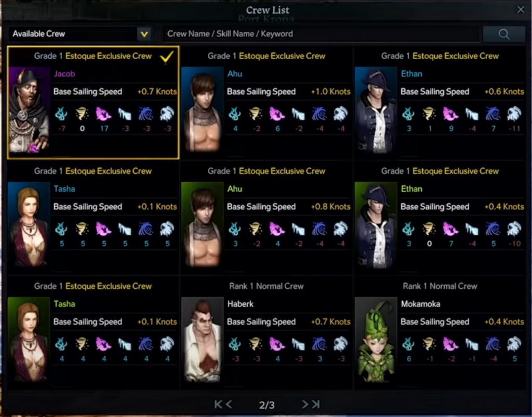The height and width of the screenshot is (417, 532).
Task: Select Mokamoka's portrait thumbnail
Action: (x=376, y=340)
